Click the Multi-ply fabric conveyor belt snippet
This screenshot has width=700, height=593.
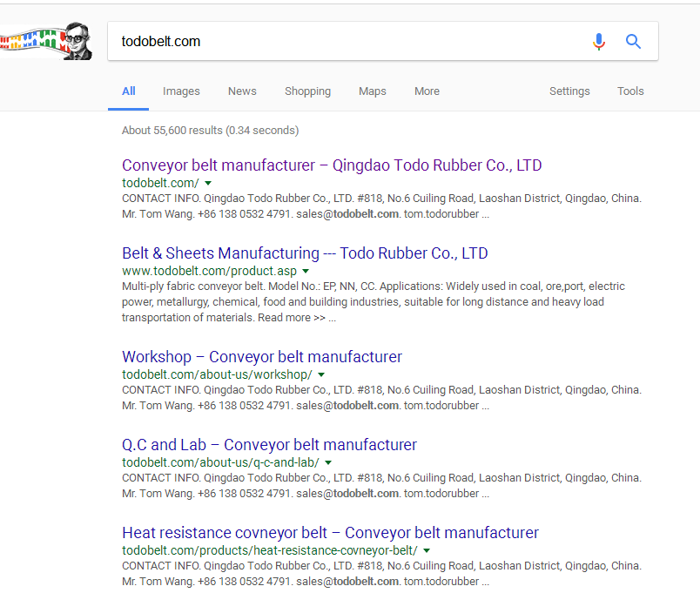pos(374,302)
